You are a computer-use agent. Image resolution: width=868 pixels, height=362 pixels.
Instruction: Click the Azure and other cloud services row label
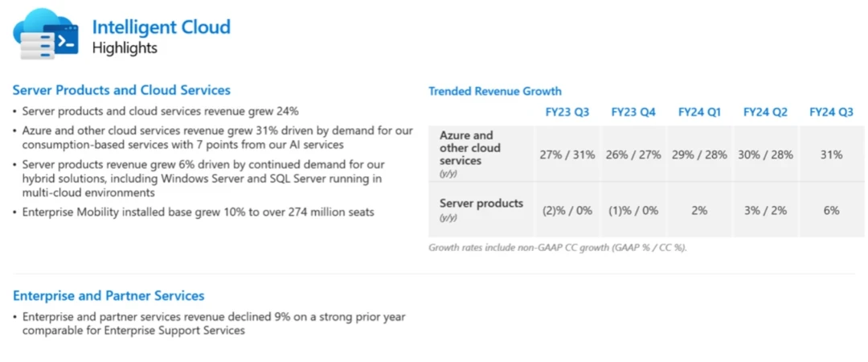(x=470, y=148)
